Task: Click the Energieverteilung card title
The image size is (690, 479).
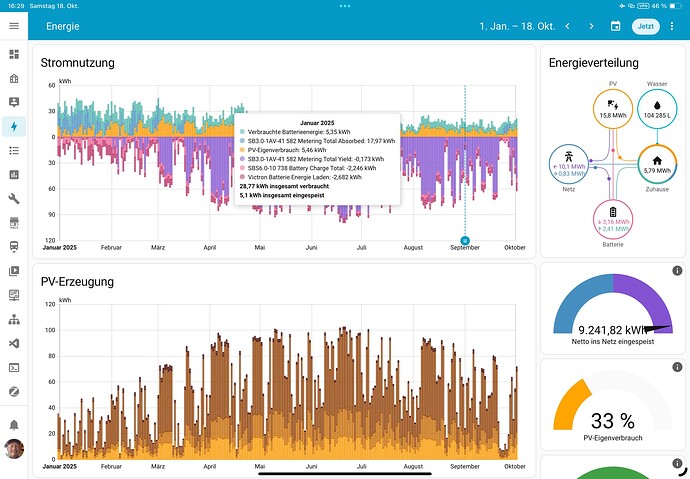Action: 594,63
